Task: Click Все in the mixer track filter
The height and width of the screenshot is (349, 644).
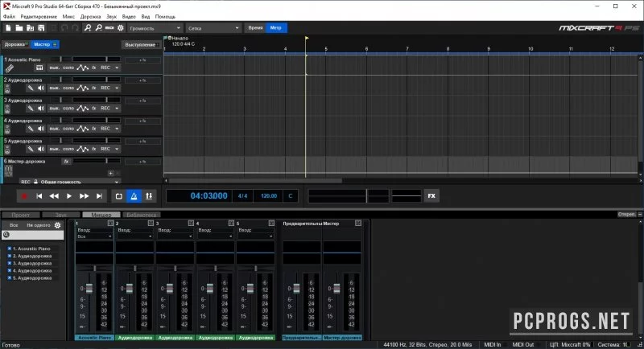Action: point(14,225)
